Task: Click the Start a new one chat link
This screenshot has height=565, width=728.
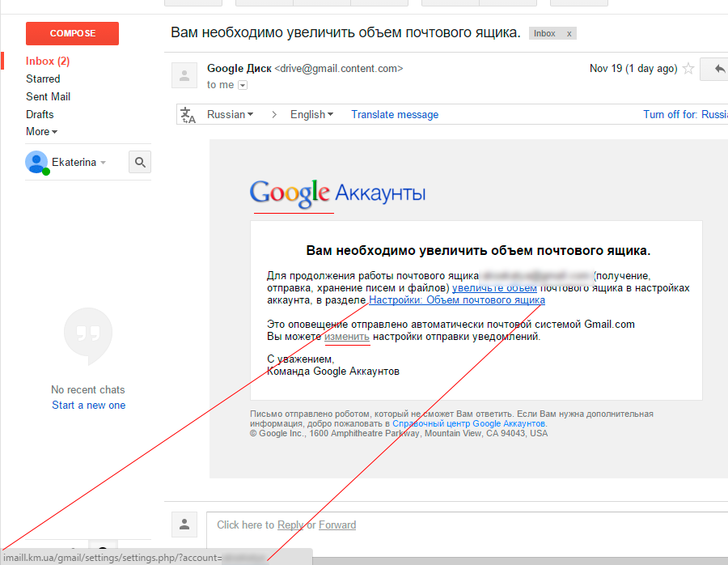Action: [89, 406]
